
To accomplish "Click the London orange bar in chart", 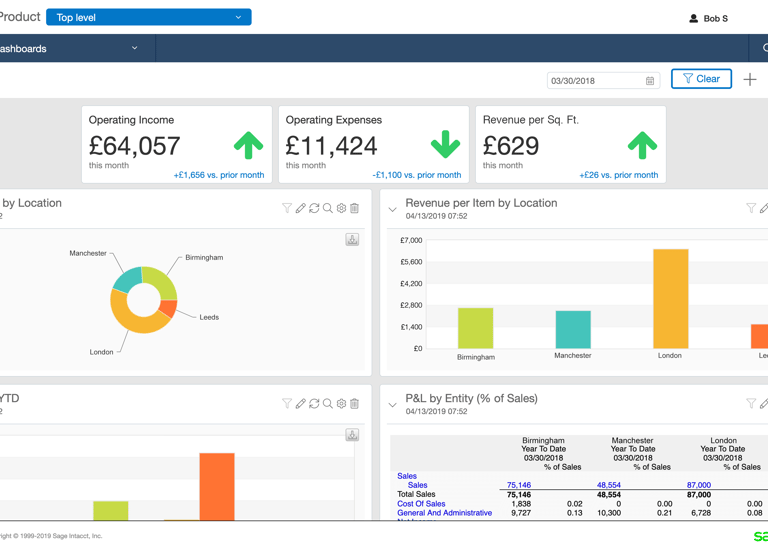I will pos(671,299).
